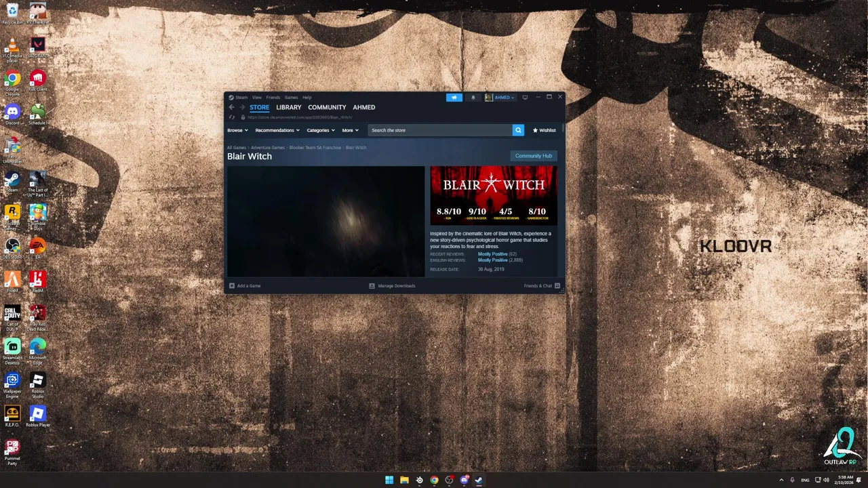Select the OBS Studio desktop shortcut
Viewport: 868px width, 488px height.
[12, 248]
